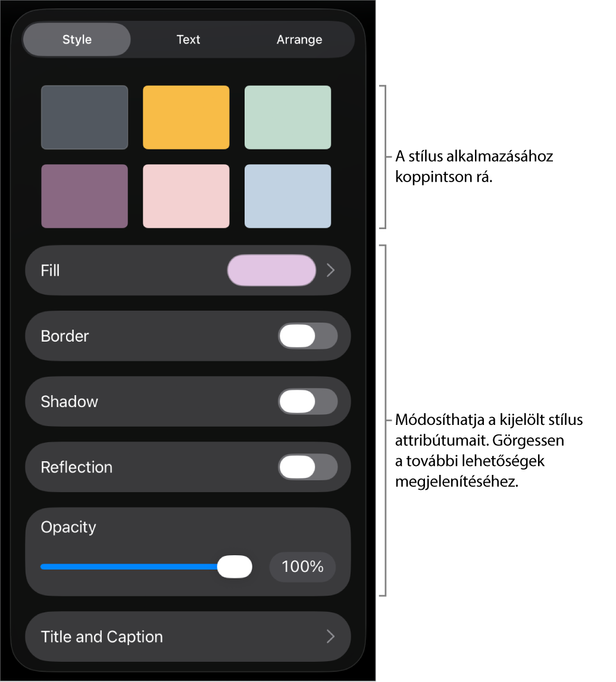Apply the light pink style swatch
The height and width of the screenshot is (682, 616).
tap(186, 196)
